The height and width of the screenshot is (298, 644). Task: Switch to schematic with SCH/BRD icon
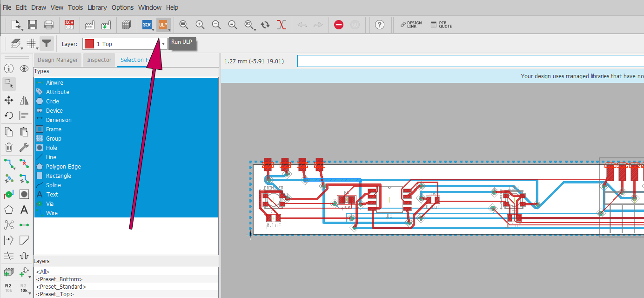[x=69, y=25]
